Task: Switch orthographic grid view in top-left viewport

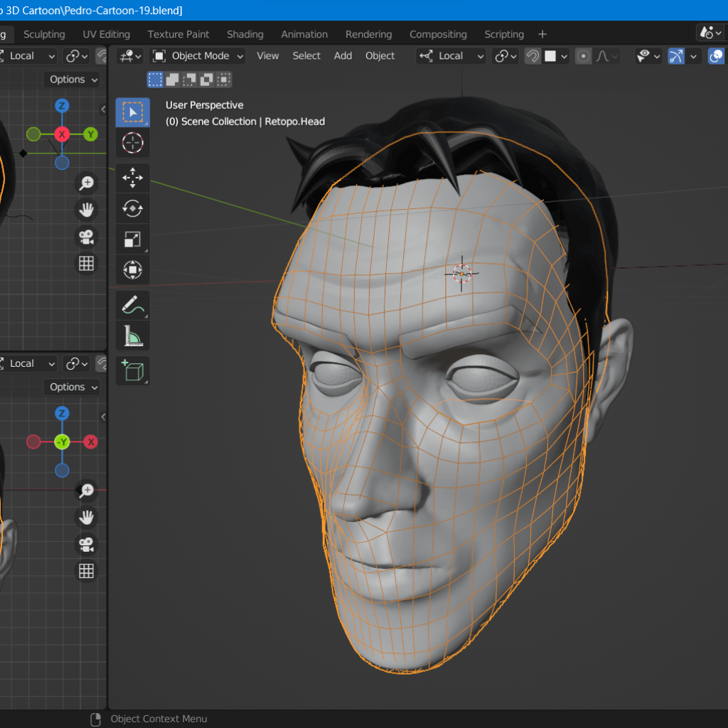Action: click(x=86, y=264)
